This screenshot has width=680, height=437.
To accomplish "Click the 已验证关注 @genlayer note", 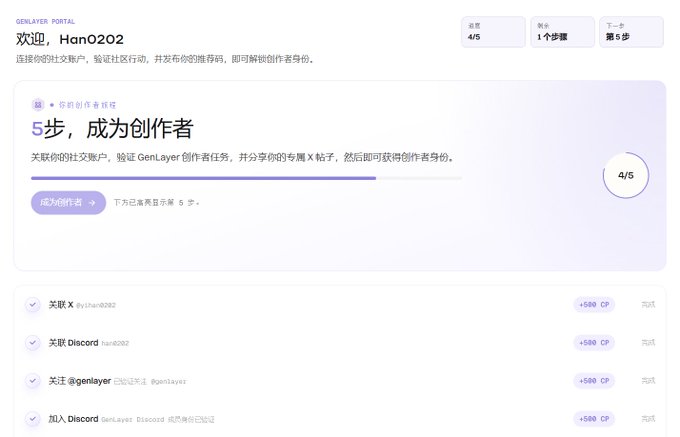I will click(x=150, y=382).
